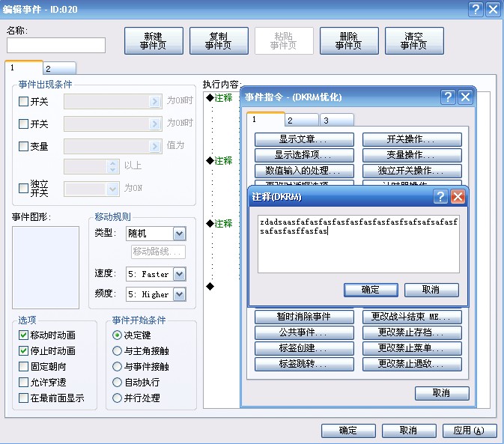Image resolution: width=504 pixels, height=444 pixels.
Task: Click the 事件图形 graphic preview box
Action: [46, 267]
